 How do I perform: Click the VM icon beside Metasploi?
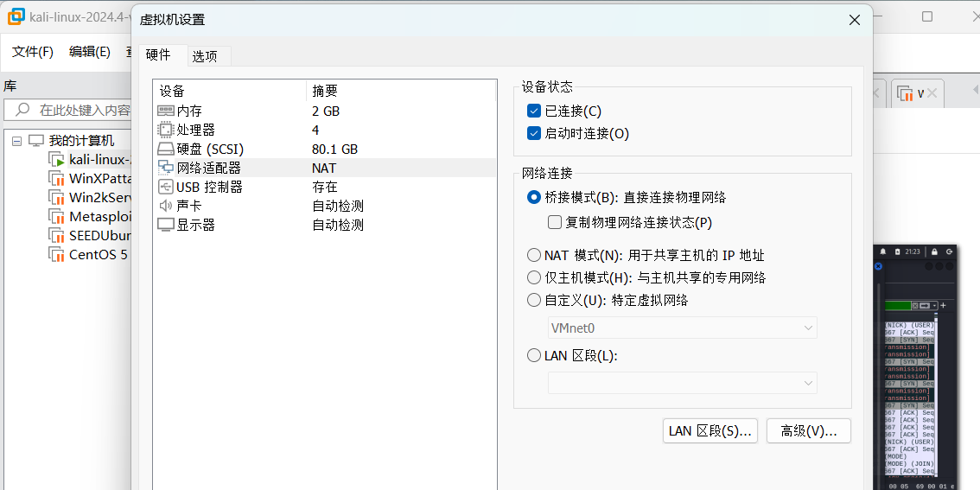57,216
